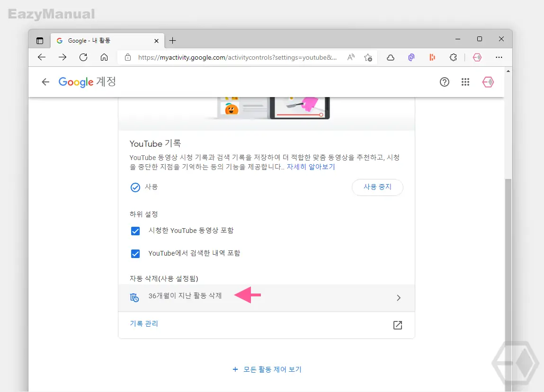Click the 하위 설정 label
544x392 pixels.
143,214
